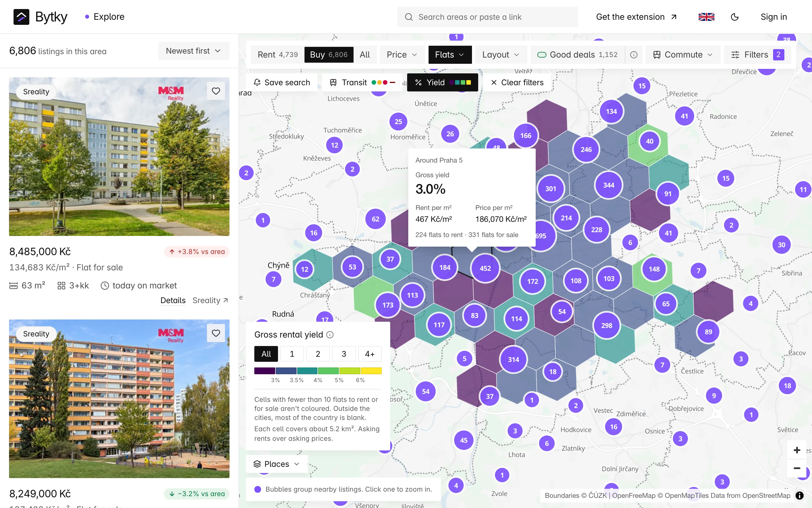Click Get the extension link
This screenshot has height=508, width=812.
coord(636,17)
